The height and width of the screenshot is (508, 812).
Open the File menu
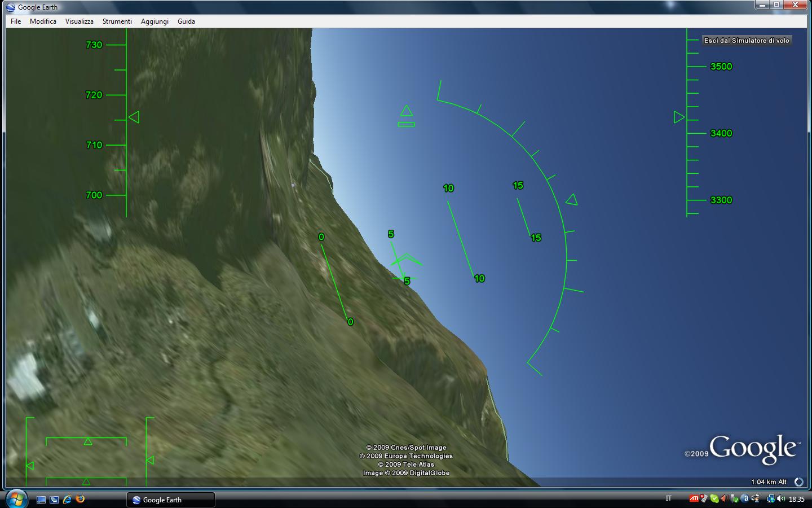(16, 21)
